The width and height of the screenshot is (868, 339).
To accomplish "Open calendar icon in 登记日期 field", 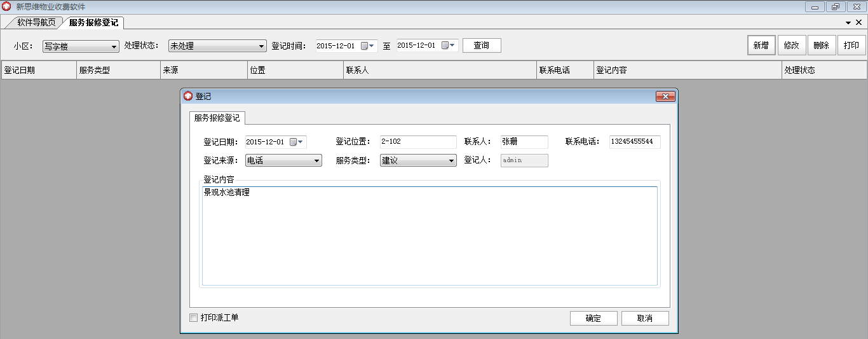I will tap(293, 142).
